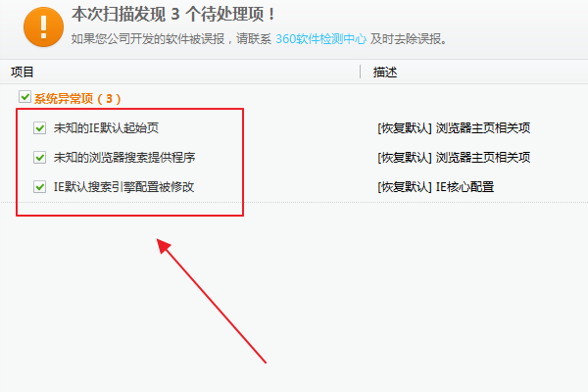Image resolution: width=588 pixels, height=392 pixels.
Task: Click the red arrow annotation head
Action: 165,246
